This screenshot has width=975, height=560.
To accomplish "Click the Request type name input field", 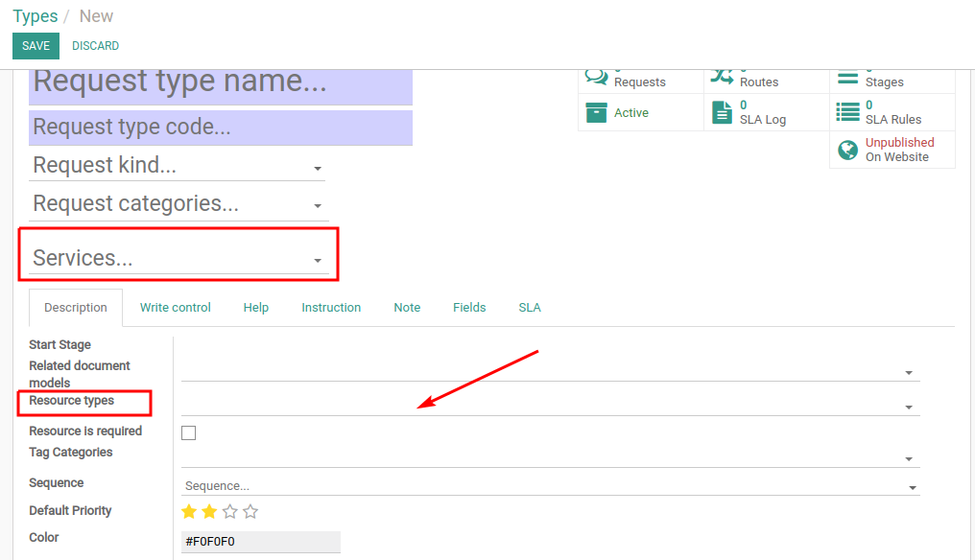I will (221, 81).
